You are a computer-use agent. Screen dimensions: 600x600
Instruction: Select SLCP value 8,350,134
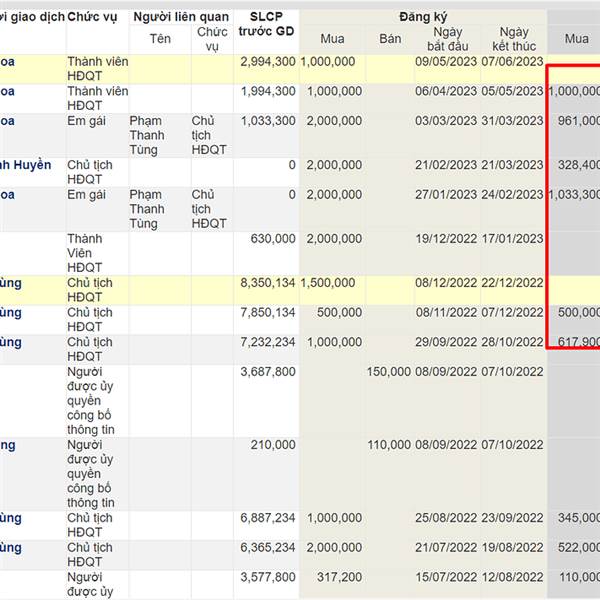[x=268, y=283]
